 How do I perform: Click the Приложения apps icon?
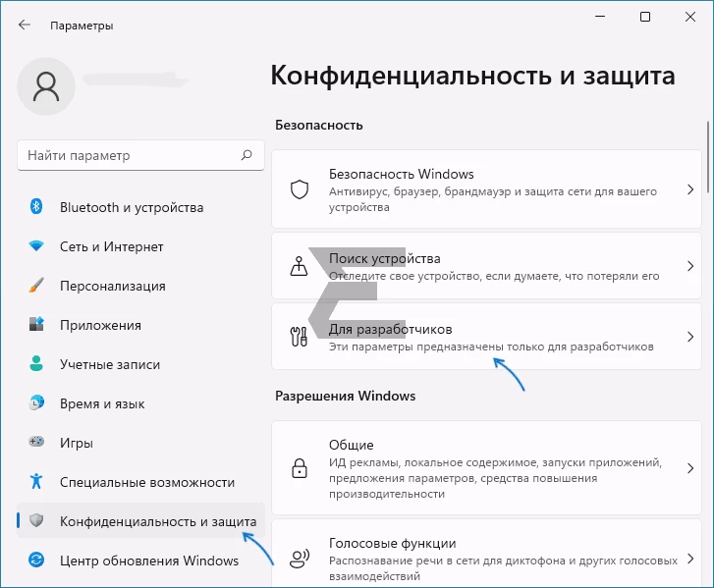[x=36, y=325]
